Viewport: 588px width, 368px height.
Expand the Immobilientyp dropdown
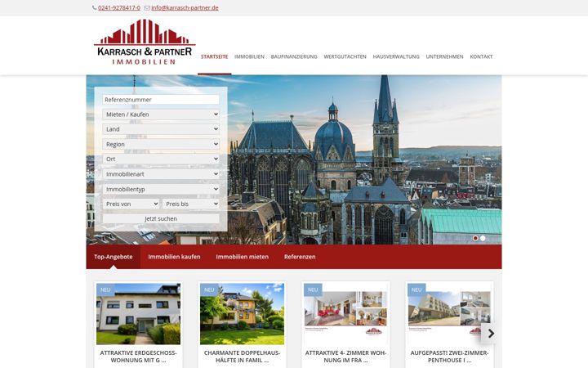point(161,189)
